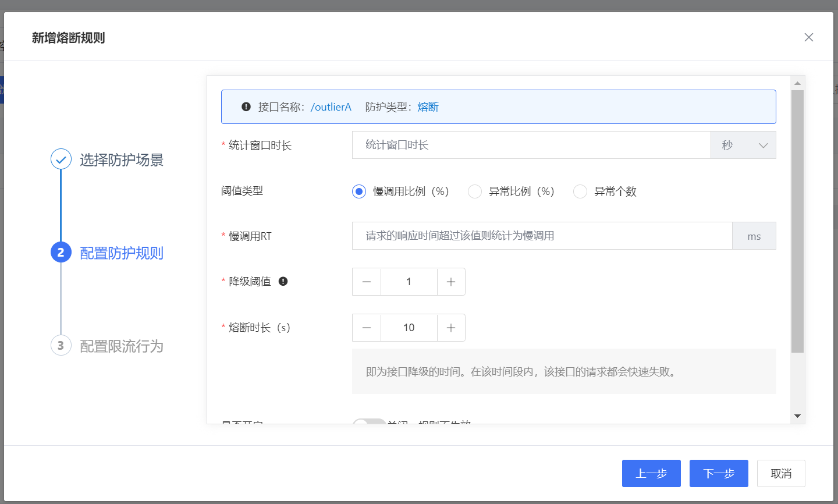This screenshot has width=838, height=504.
Task: Click the checkmark step icon for 选择防护场景
Action: tap(61, 159)
